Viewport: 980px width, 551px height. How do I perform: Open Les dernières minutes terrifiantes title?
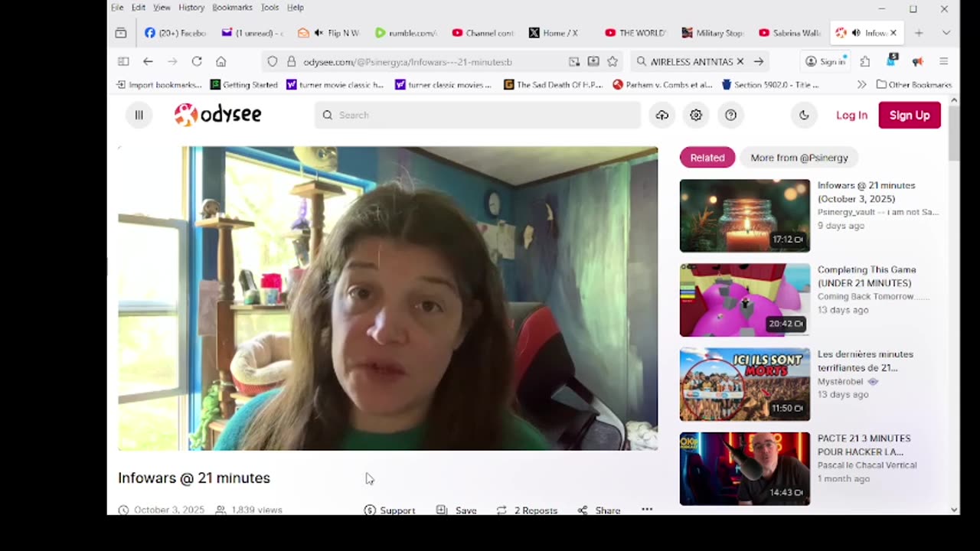coord(865,361)
